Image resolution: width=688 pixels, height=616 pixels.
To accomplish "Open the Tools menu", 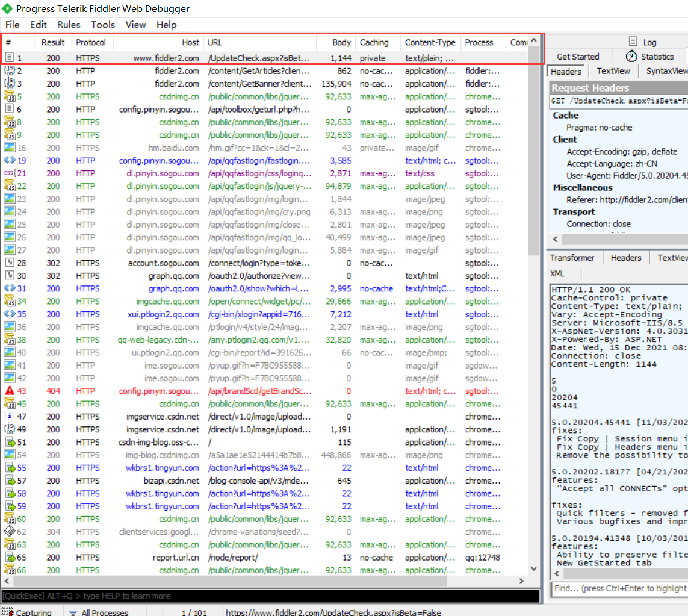I will [103, 25].
